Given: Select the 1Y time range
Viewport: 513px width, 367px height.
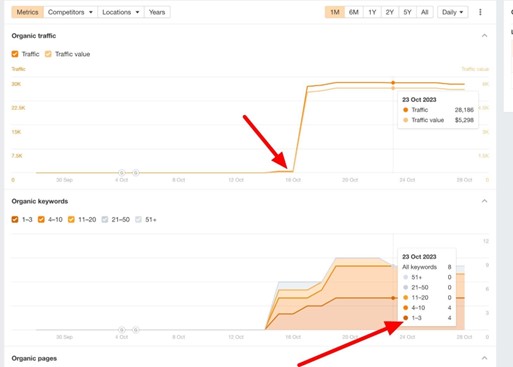Looking at the screenshot, I should (372, 12).
